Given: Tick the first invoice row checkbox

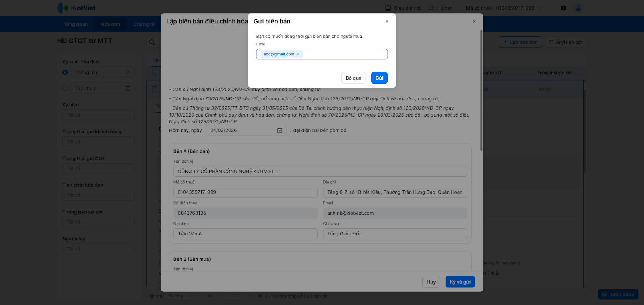Looking at the screenshot, I should [x=155, y=89].
